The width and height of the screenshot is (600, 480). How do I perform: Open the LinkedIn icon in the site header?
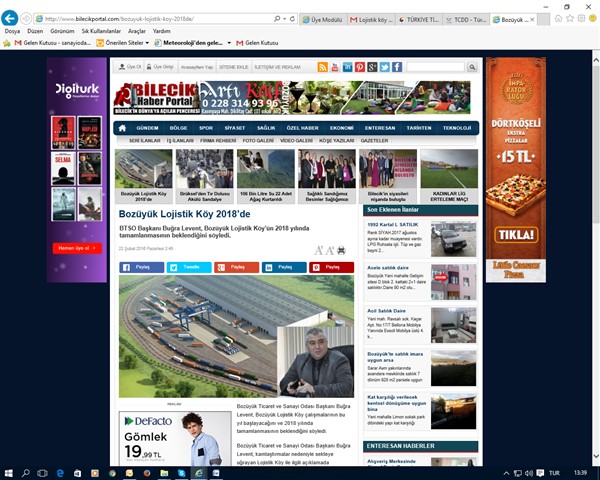[347, 67]
